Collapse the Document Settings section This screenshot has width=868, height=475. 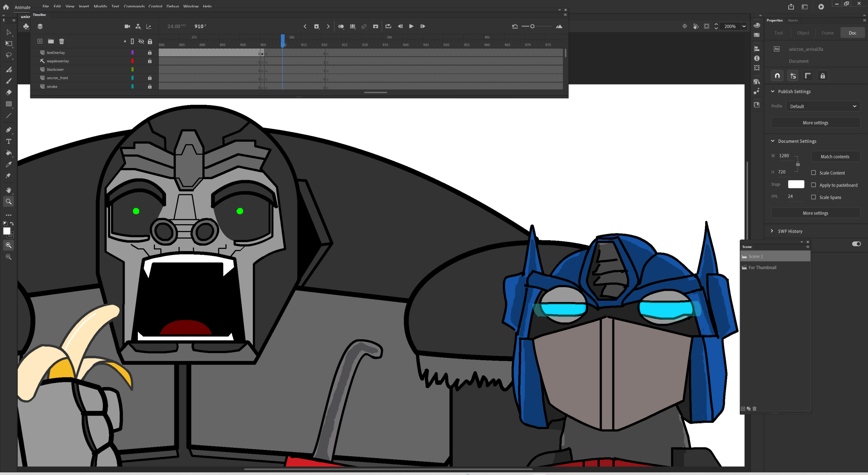[773, 141]
